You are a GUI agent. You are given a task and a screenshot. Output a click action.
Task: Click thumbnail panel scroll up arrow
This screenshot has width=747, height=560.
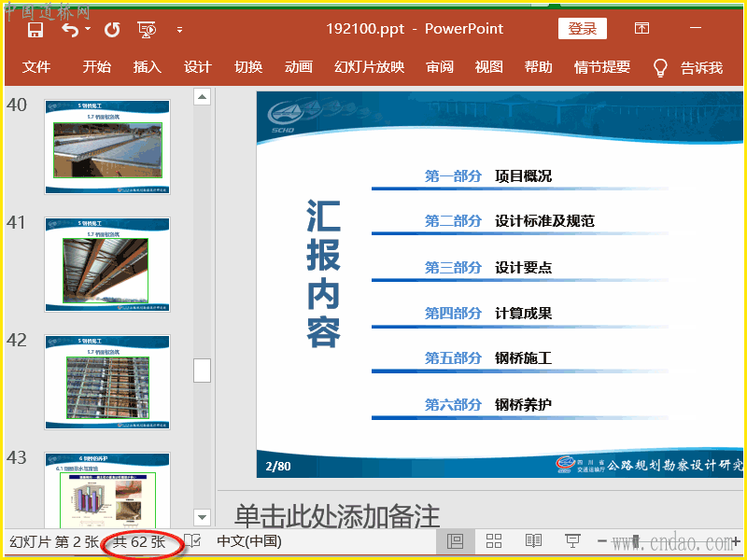pos(202,97)
